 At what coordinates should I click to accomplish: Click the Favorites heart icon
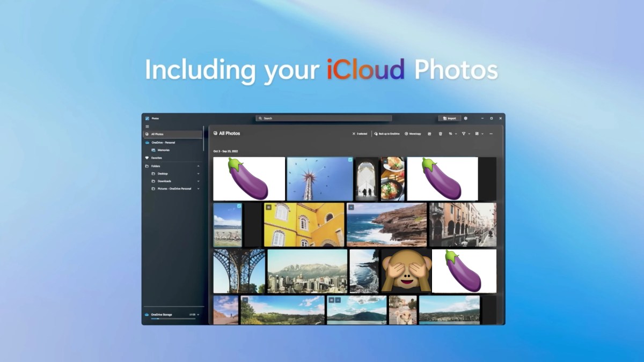147,158
